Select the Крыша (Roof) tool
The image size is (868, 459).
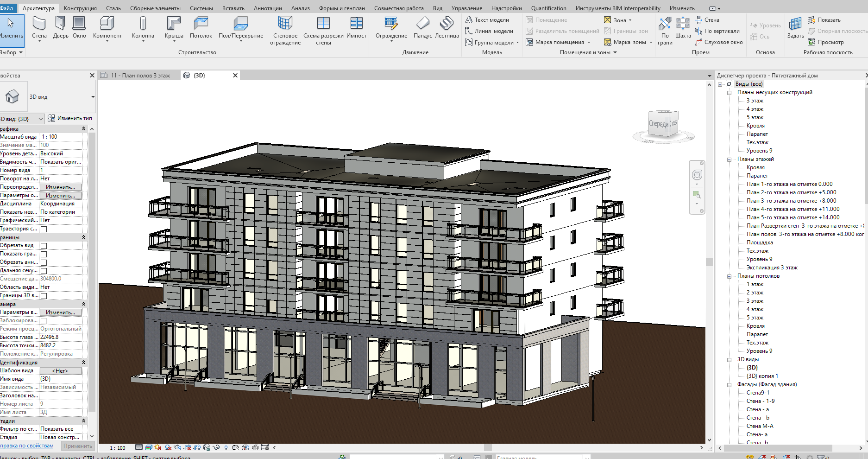[174, 28]
